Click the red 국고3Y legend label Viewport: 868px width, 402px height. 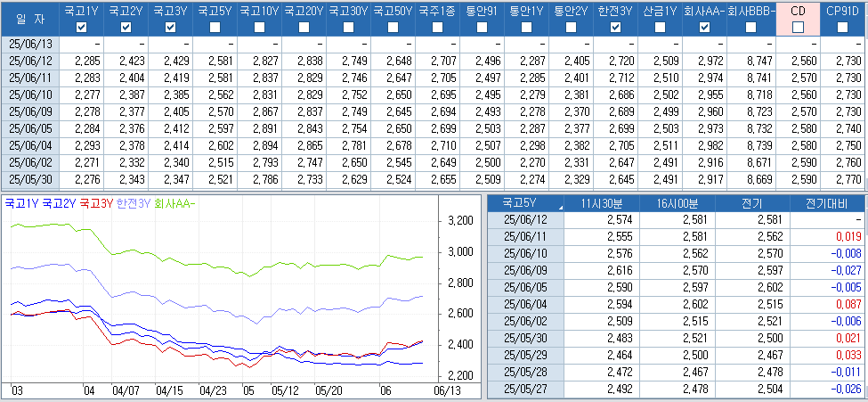[x=96, y=203]
